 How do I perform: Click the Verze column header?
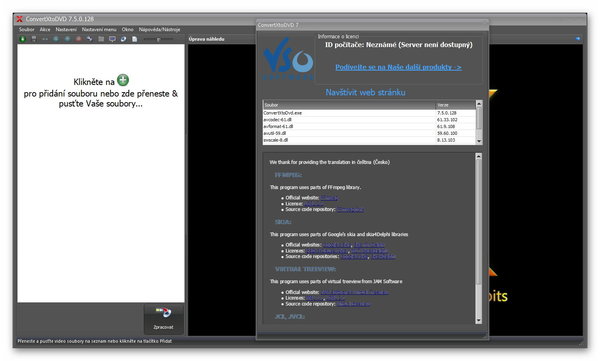coord(455,105)
